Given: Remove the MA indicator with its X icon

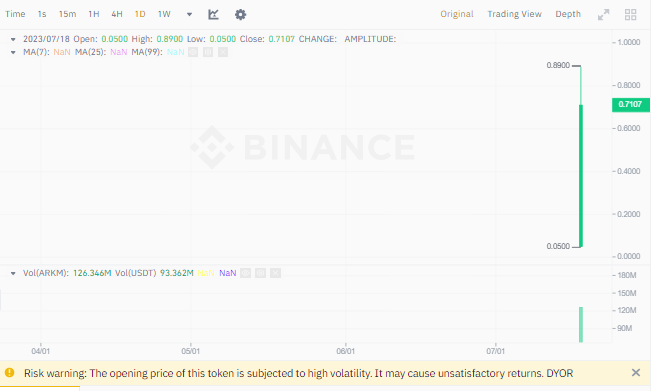Looking at the screenshot, I should (223, 52).
